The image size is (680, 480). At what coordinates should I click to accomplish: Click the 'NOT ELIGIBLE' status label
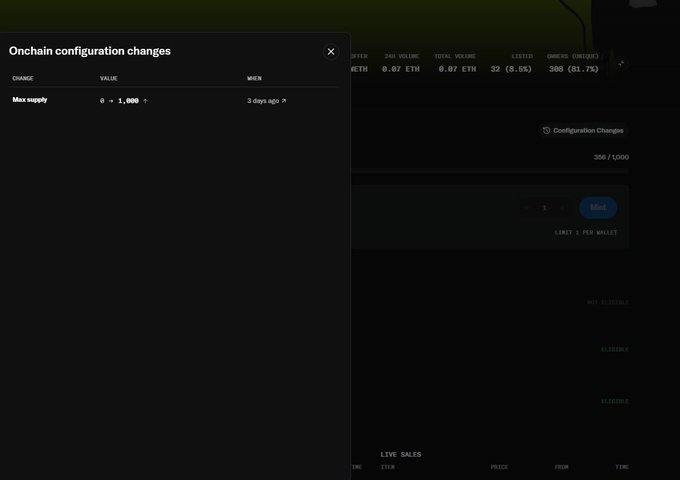coord(608,302)
